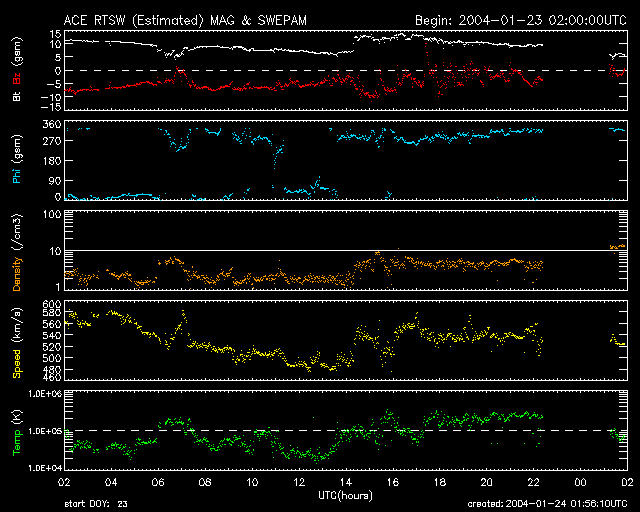Click the 14 hour tick label
The image size is (640, 512).
pyautogui.click(x=346, y=482)
